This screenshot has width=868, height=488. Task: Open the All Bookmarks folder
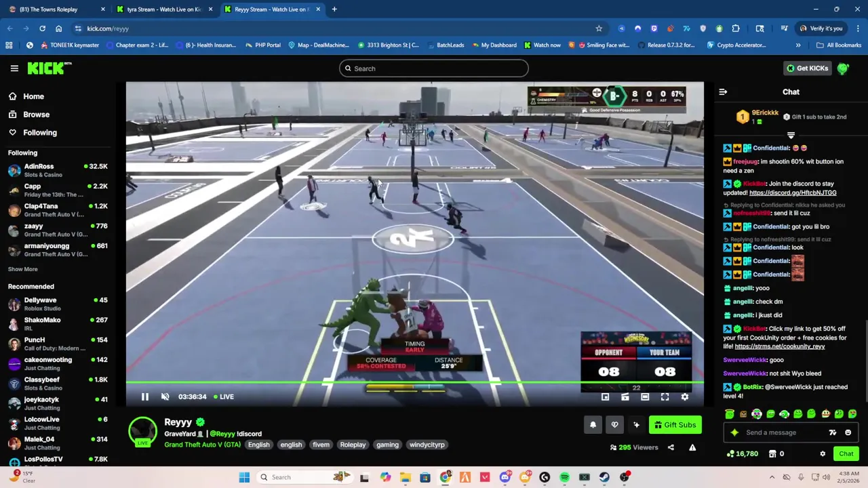point(840,45)
